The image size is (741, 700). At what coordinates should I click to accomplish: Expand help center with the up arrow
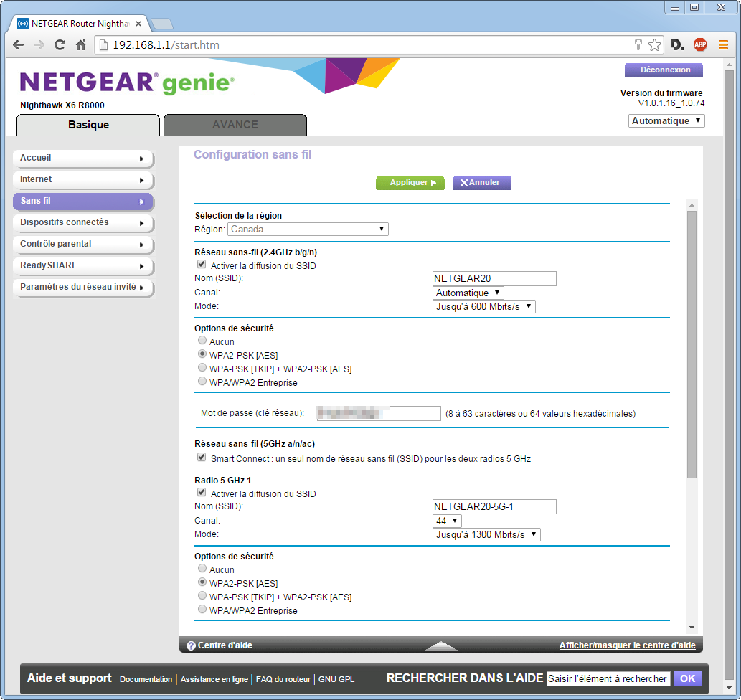(440, 645)
